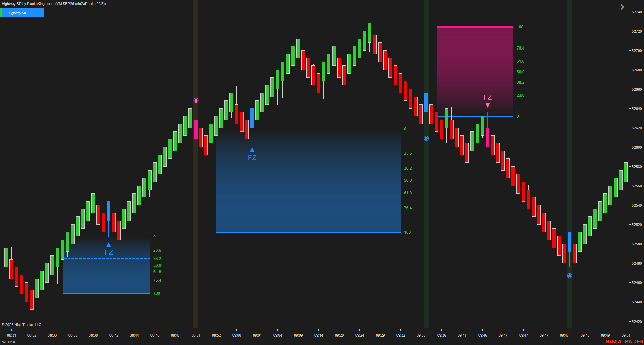The width and height of the screenshot is (644, 345).
Task: Select the blue candle at the 09:47 low
Action: [x=569, y=242]
